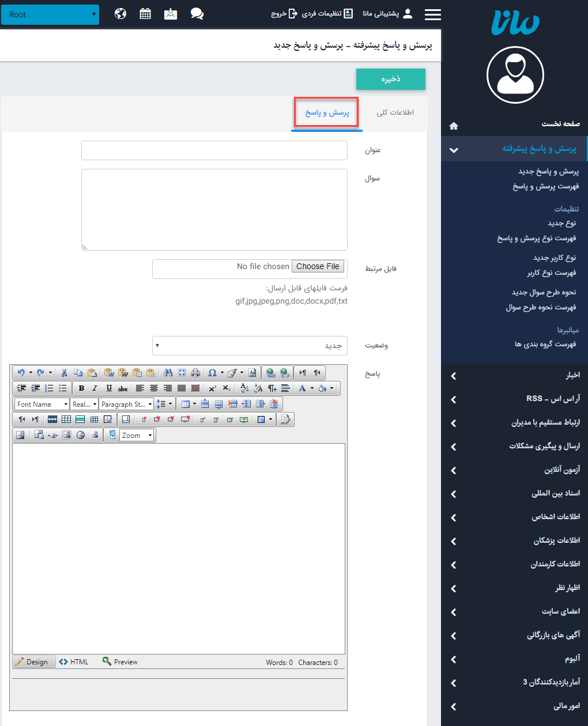The image size is (588, 726).
Task: Click the Undo icon in editor toolbar
Action: (22, 373)
